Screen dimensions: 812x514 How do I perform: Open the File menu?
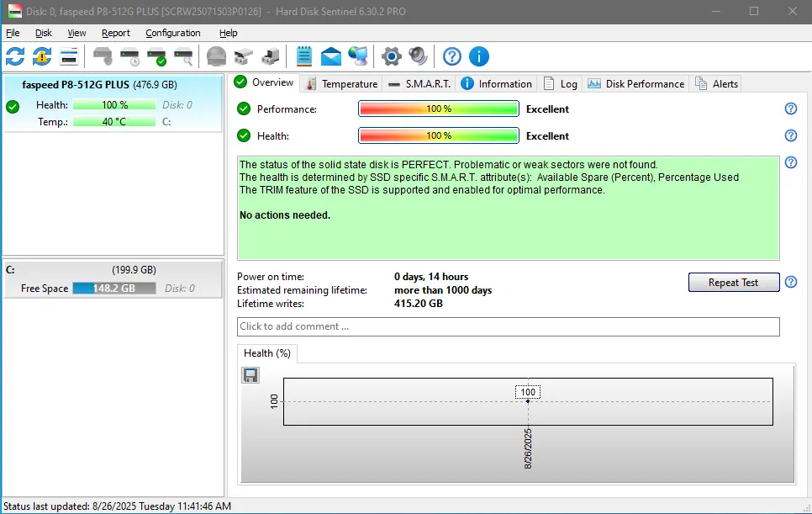(13, 33)
